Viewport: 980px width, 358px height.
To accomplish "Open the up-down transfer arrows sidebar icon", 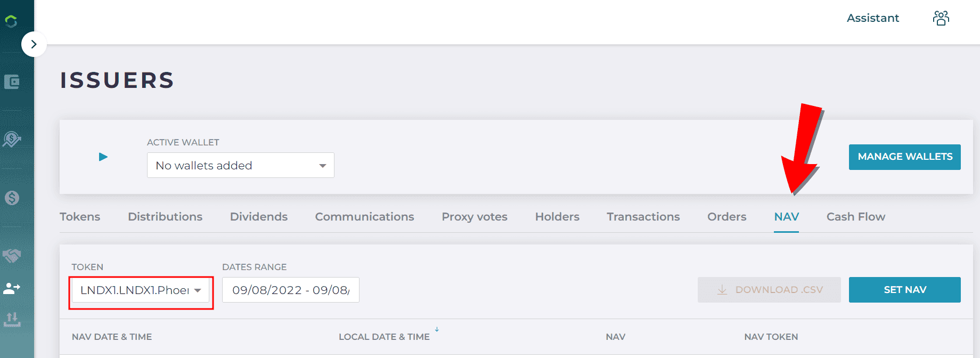I will [12, 320].
